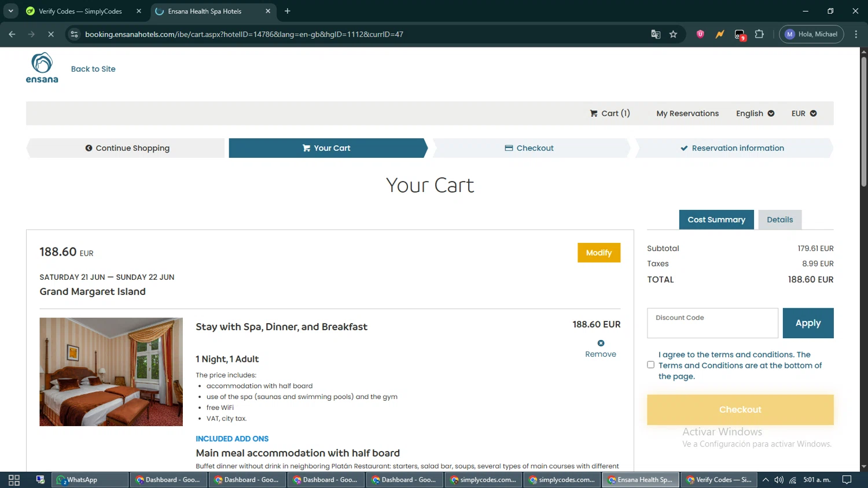
Task: Open site information icon in address bar
Action: (x=74, y=34)
